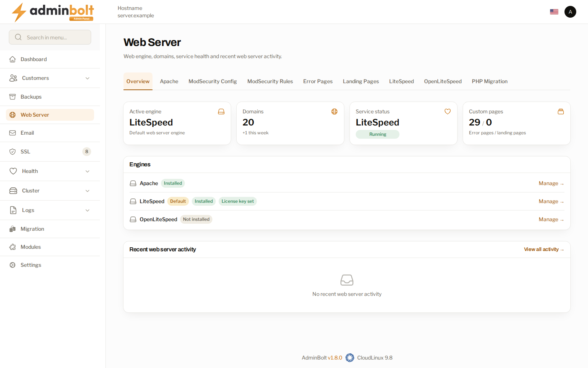Click the 'Not installed' badge
588x368 pixels.
[x=196, y=219]
